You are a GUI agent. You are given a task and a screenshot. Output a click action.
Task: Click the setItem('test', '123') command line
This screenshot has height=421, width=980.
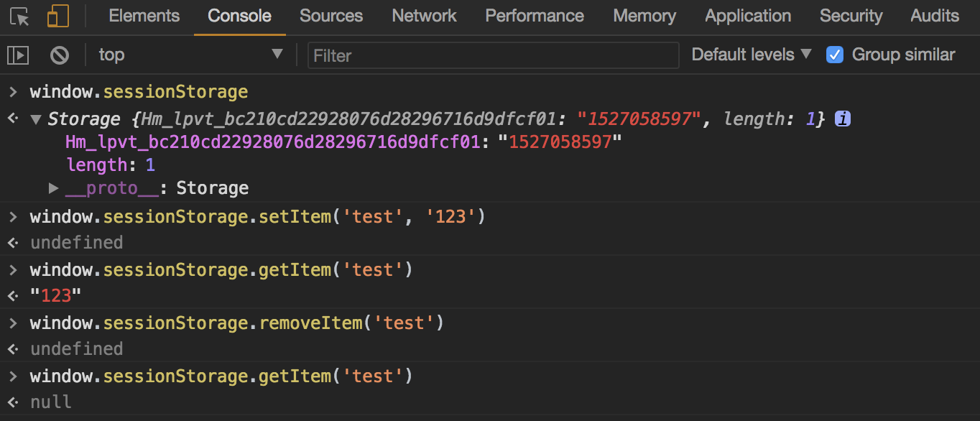257,216
